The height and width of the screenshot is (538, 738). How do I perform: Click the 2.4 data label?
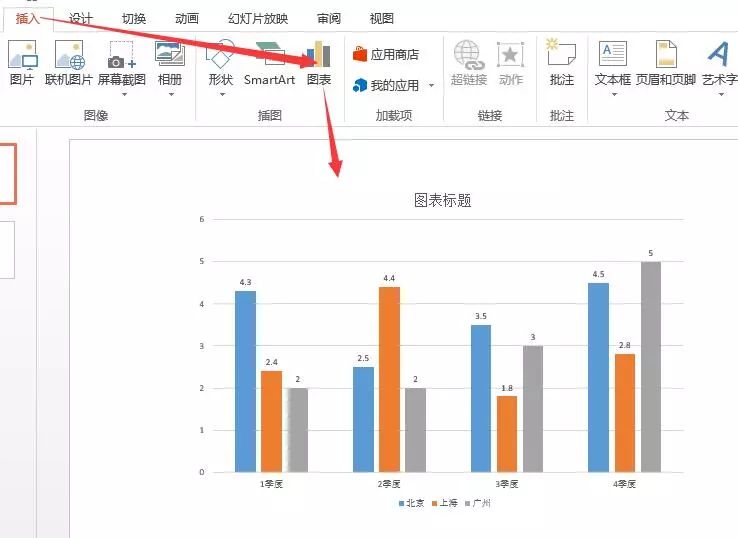click(272, 362)
